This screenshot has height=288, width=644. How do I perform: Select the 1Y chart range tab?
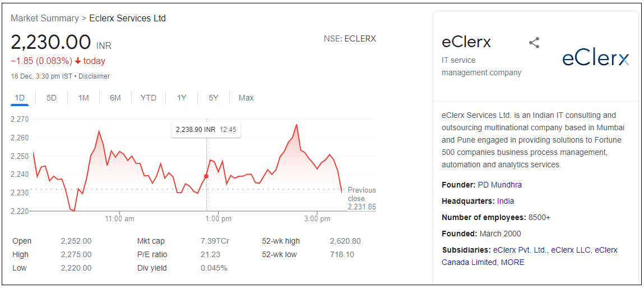click(182, 98)
